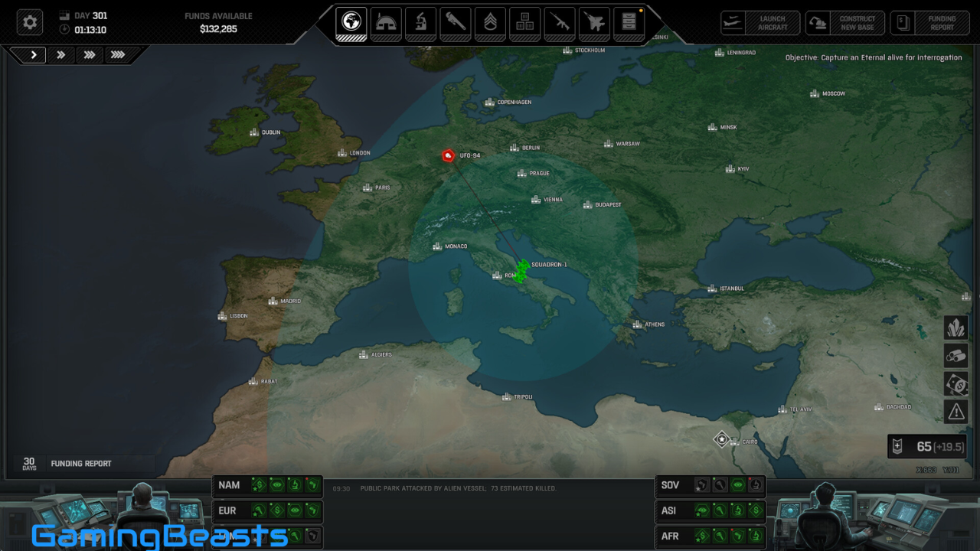The width and height of the screenshot is (980, 551).
Task: Select the EUR region label
Action: [x=227, y=510]
